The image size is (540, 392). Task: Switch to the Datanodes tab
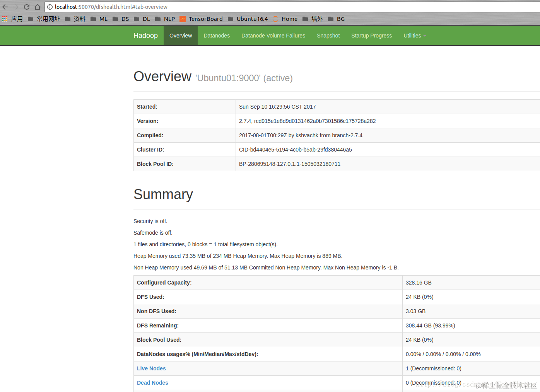click(x=217, y=36)
